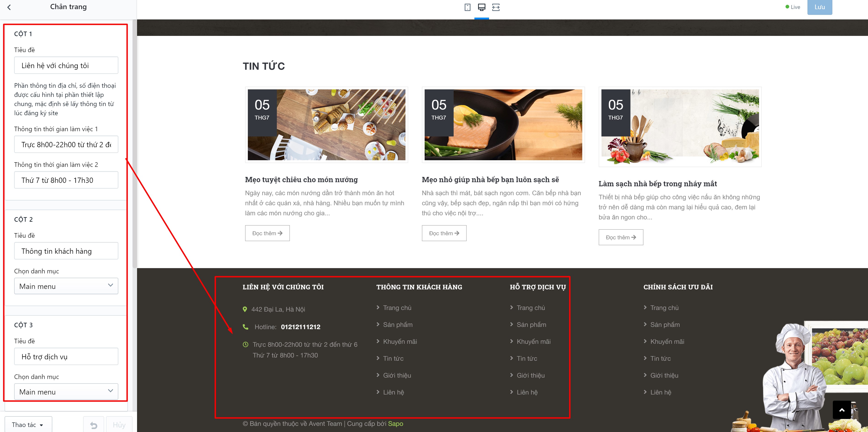Screen dimensions: 868x432
Task: Click the Sapo link in footer
Action: [x=395, y=424]
